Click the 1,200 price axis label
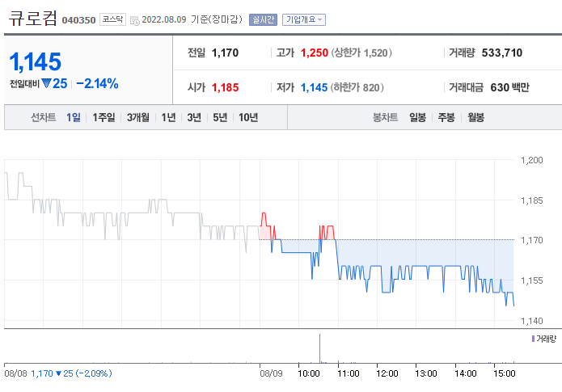This screenshot has width=562, height=392. tap(532, 160)
